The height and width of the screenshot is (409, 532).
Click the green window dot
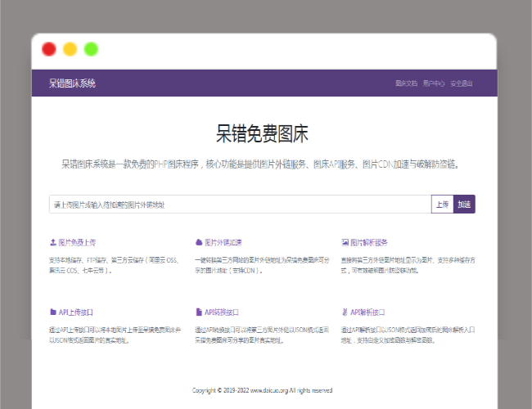(91, 49)
